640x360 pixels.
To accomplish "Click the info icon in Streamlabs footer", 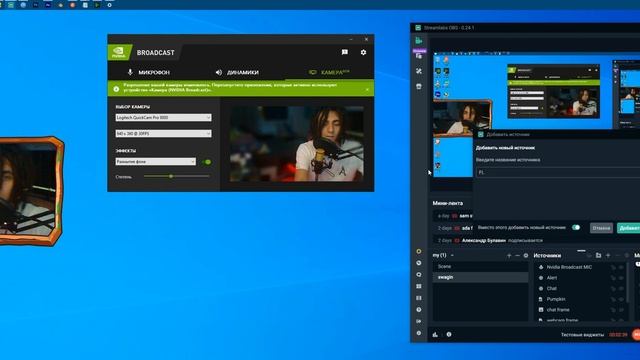I will click(449, 334).
